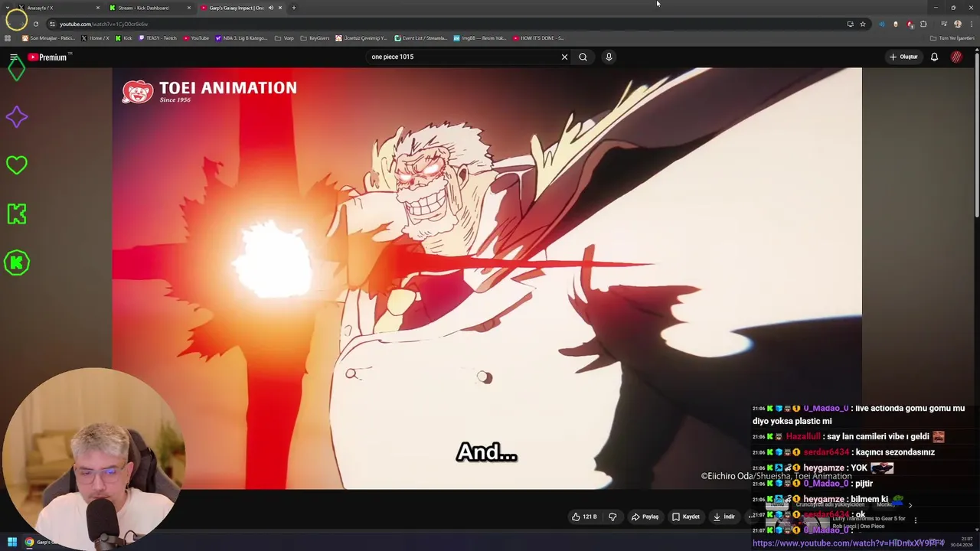The width and height of the screenshot is (980, 551).
Task: Open the 'Ücretsiz Çevrimiçi' bookmark
Action: tap(361, 37)
